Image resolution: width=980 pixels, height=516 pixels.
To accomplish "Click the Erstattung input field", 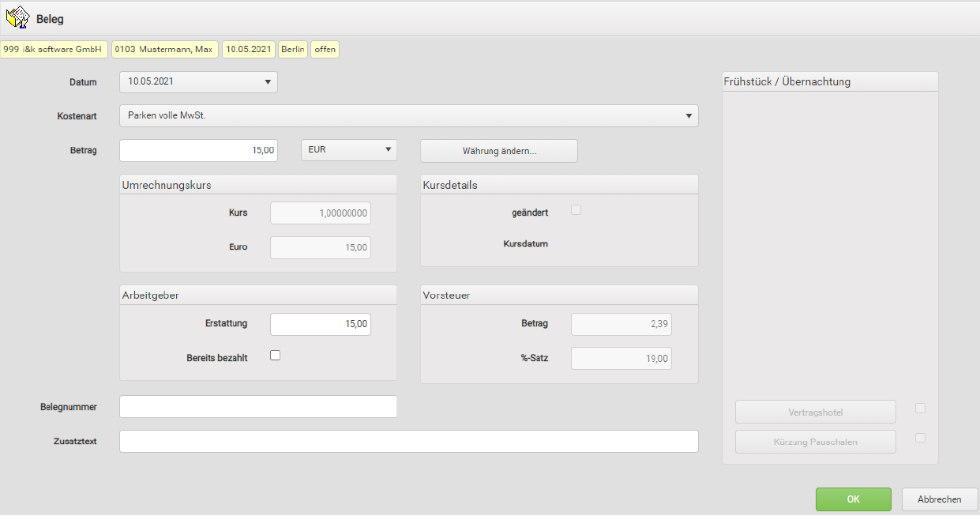I will pos(320,324).
